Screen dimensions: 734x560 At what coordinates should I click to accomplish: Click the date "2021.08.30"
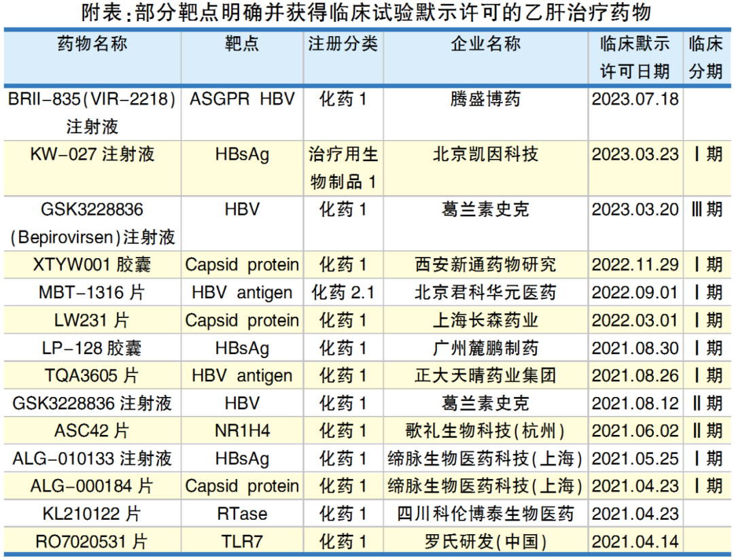point(635,348)
